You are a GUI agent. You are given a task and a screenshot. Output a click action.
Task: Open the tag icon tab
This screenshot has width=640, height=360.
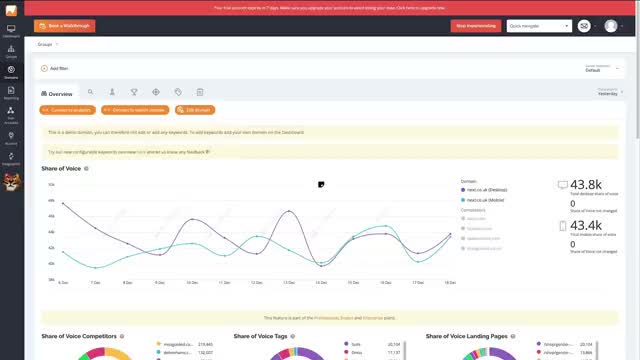[x=178, y=92]
